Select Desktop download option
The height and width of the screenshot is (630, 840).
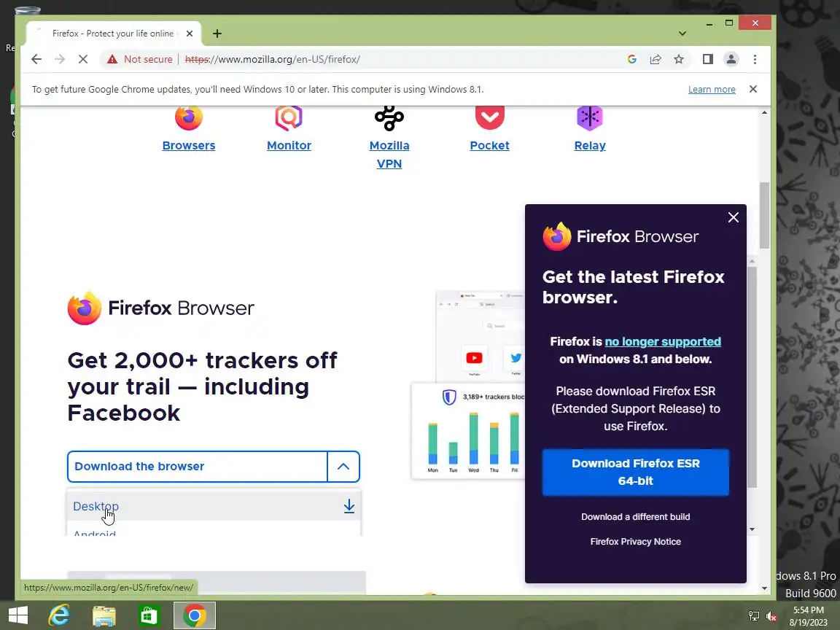coord(213,506)
